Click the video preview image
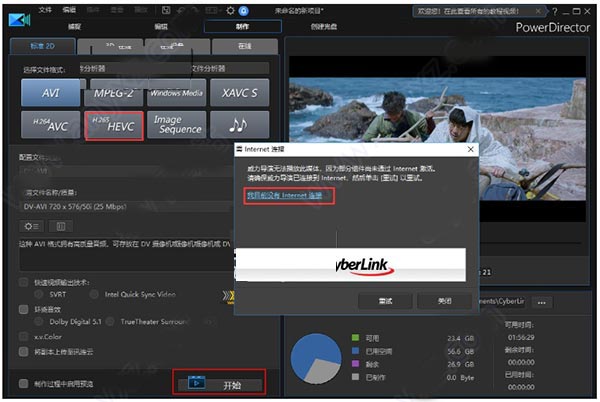 point(437,138)
